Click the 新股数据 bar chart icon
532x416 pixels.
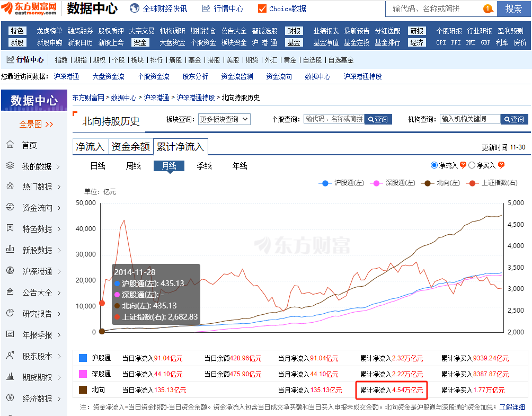point(10,250)
